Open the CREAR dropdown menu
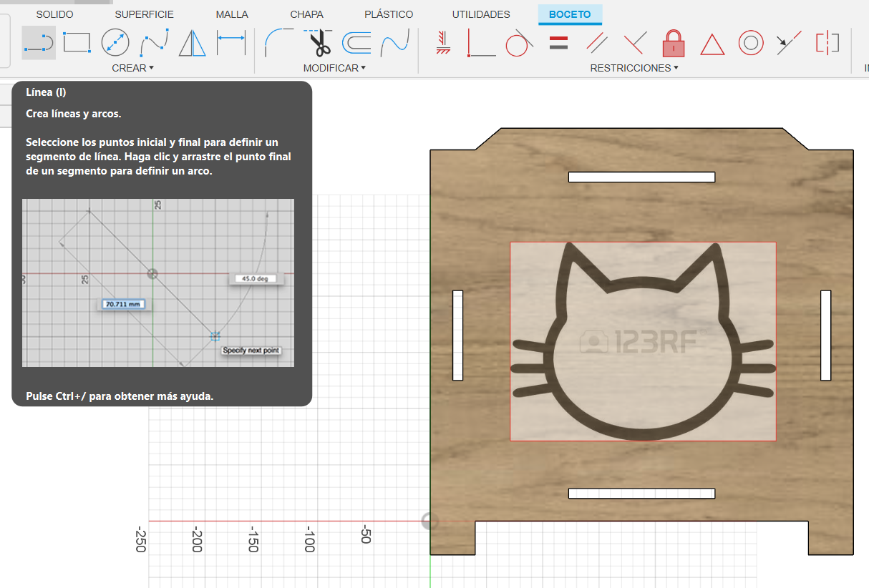869x588 pixels. (133, 68)
